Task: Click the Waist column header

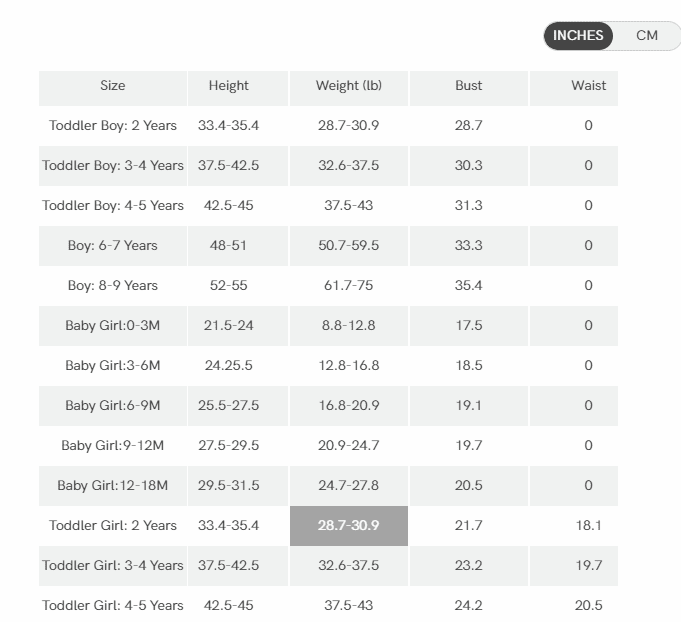Action: point(588,86)
